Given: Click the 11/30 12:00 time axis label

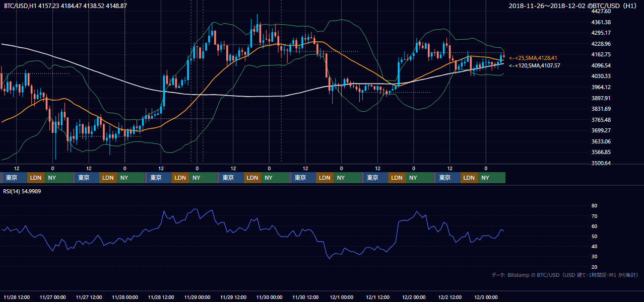Looking at the screenshot, I should [x=306, y=297].
